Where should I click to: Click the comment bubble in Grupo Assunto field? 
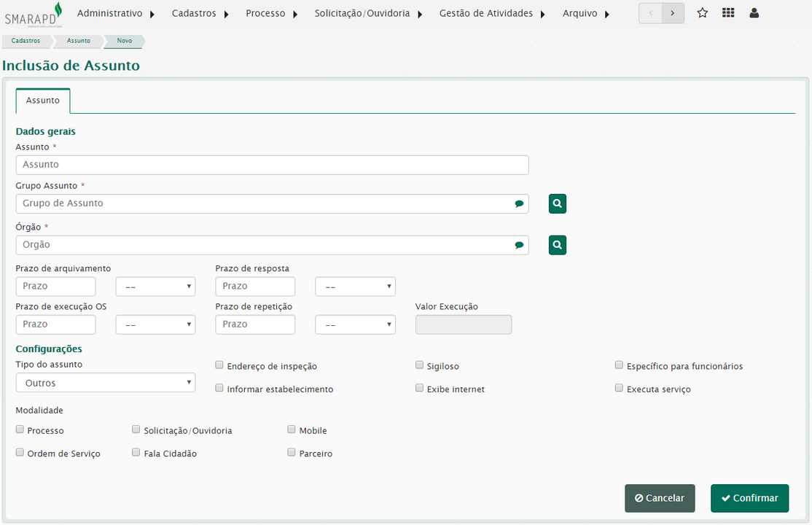pos(519,204)
